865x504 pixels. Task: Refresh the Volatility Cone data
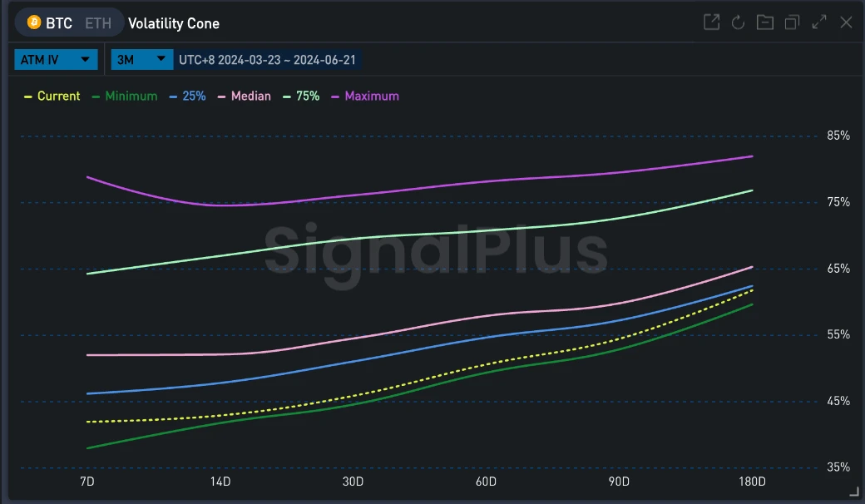(x=738, y=22)
